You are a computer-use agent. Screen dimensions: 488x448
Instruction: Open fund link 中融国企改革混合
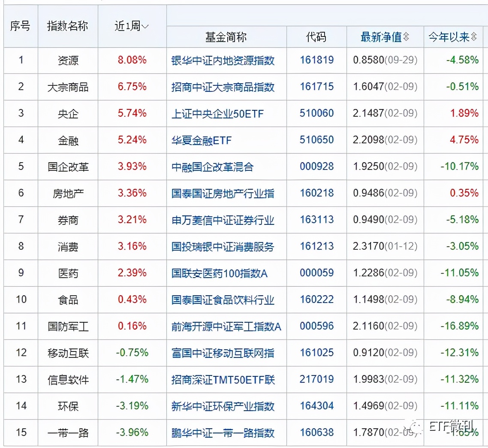point(212,166)
